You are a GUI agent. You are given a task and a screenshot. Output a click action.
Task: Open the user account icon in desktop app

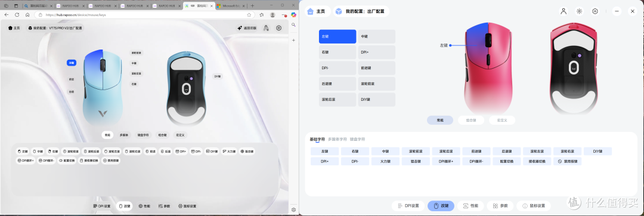coord(563,11)
